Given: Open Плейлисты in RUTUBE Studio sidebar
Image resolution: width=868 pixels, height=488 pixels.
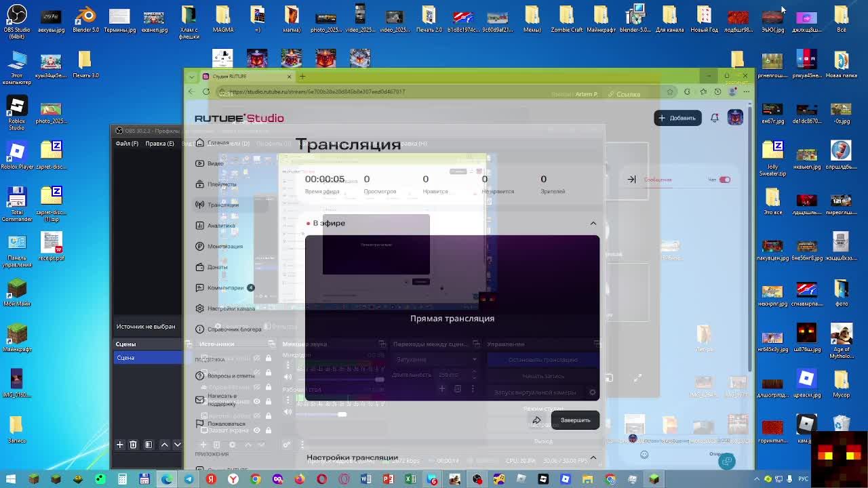Looking at the screenshot, I should (216, 184).
